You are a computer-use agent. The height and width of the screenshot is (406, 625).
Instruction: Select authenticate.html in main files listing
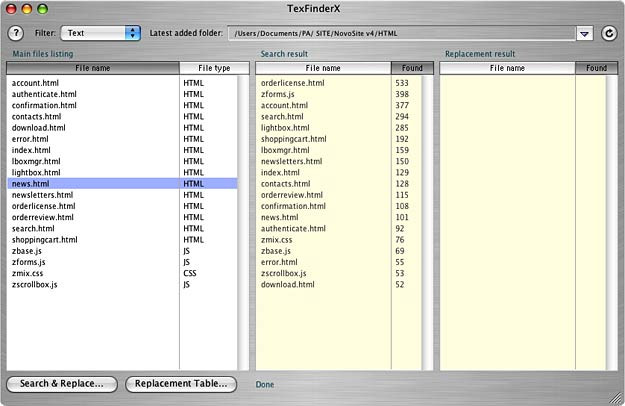point(44,94)
